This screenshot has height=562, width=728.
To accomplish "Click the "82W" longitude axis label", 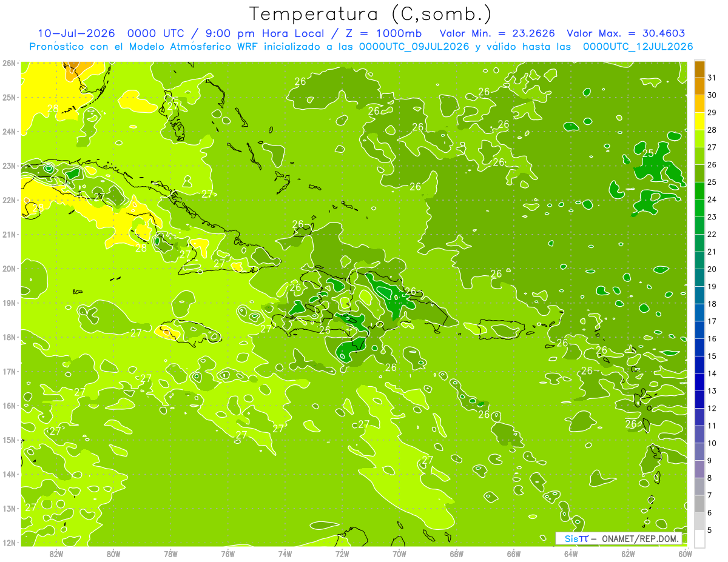I will (x=56, y=554).
